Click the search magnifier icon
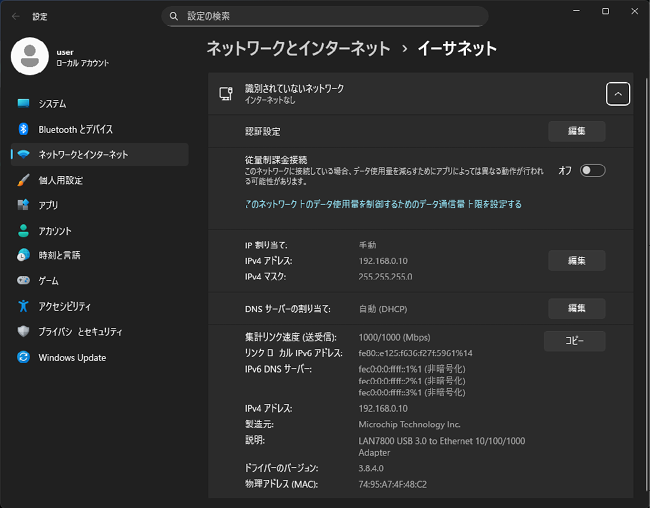The height and width of the screenshot is (508, 650). pos(174,16)
